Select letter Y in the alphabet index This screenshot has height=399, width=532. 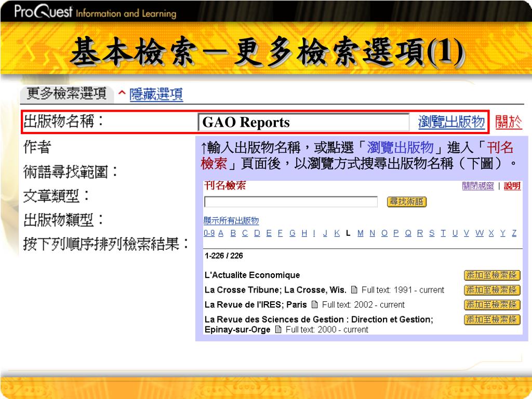(x=503, y=233)
